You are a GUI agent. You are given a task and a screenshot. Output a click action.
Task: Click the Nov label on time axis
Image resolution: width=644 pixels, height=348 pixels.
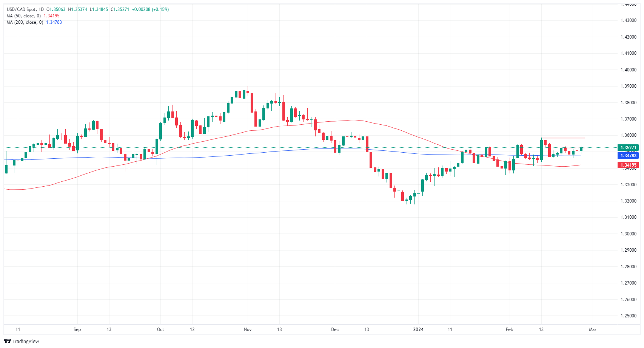pyautogui.click(x=248, y=329)
